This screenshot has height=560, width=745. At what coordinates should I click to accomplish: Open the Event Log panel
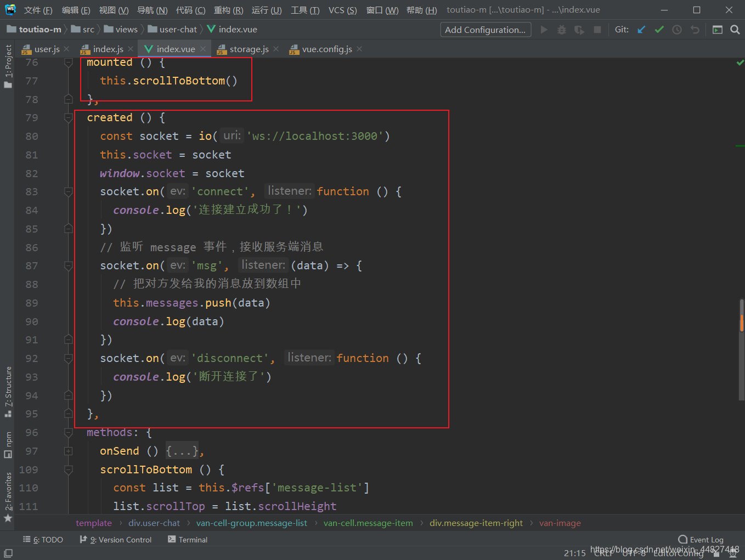[701, 540]
